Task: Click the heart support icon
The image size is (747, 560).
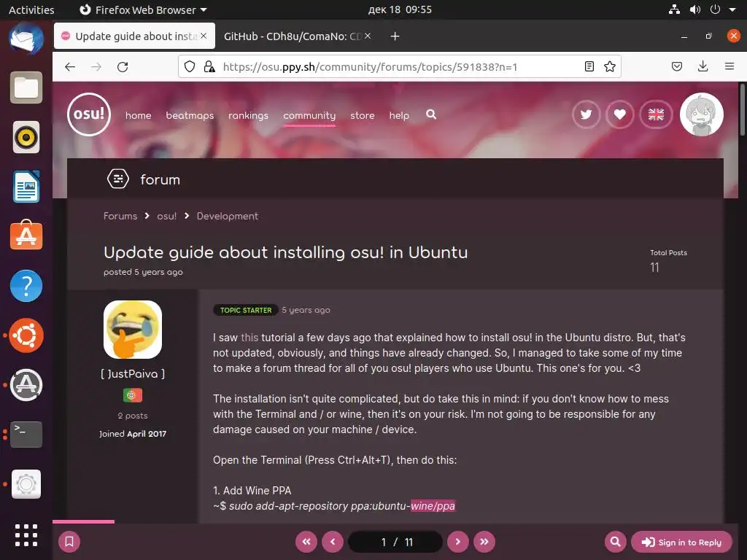Action: (620, 114)
